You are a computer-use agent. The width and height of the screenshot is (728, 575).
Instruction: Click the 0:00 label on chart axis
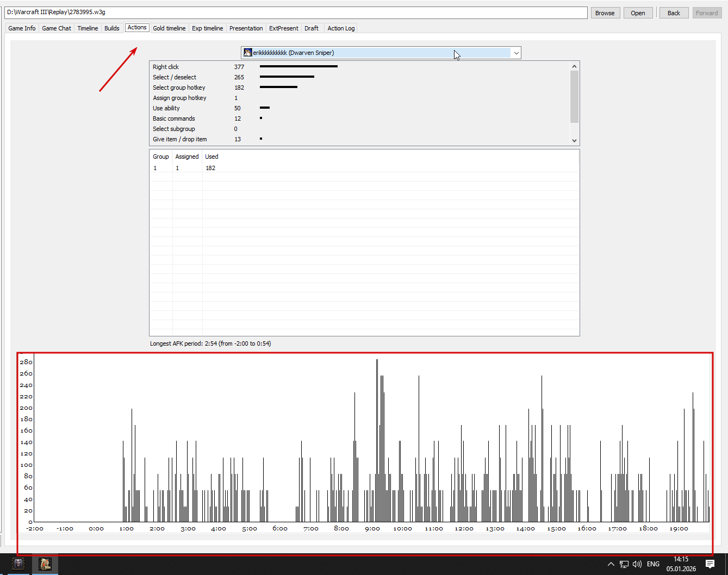click(96, 528)
